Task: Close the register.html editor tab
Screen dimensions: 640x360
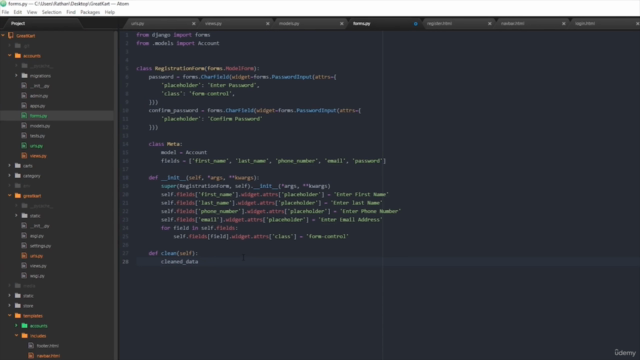Action: click(490, 24)
